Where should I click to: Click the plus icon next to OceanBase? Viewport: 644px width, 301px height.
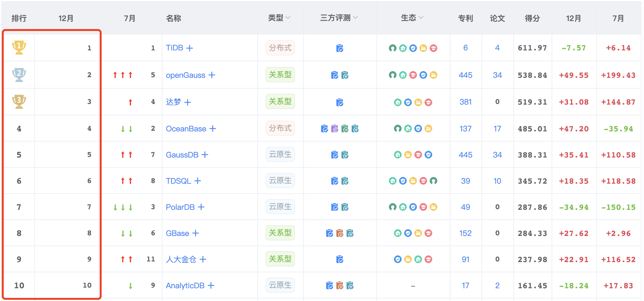(x=213, y=128)
